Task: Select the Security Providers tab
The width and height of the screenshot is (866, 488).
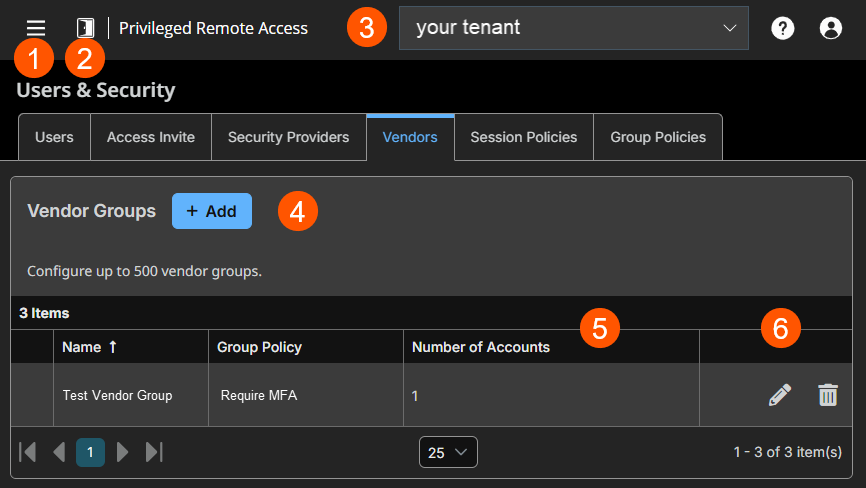Action: coord(288,137)
